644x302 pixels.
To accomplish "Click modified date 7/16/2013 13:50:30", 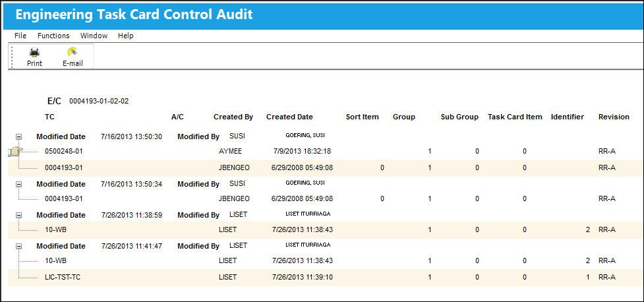I will click(131, 137).
